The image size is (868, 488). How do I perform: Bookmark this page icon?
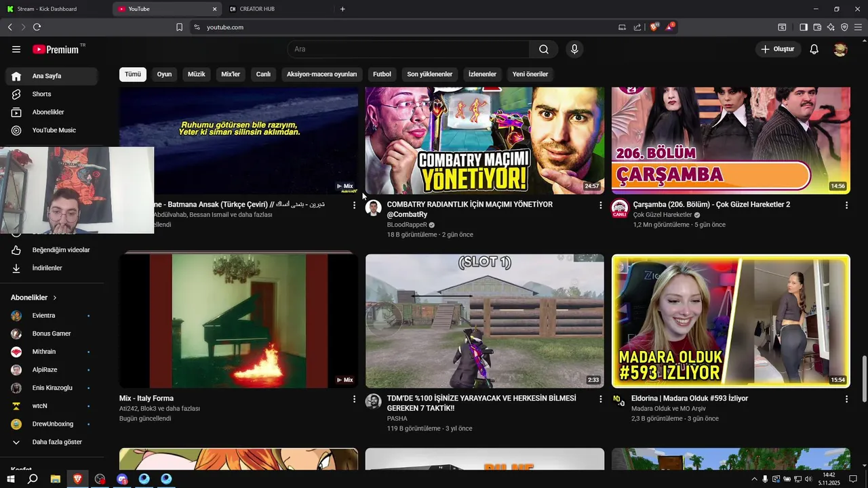coord(179,27)
